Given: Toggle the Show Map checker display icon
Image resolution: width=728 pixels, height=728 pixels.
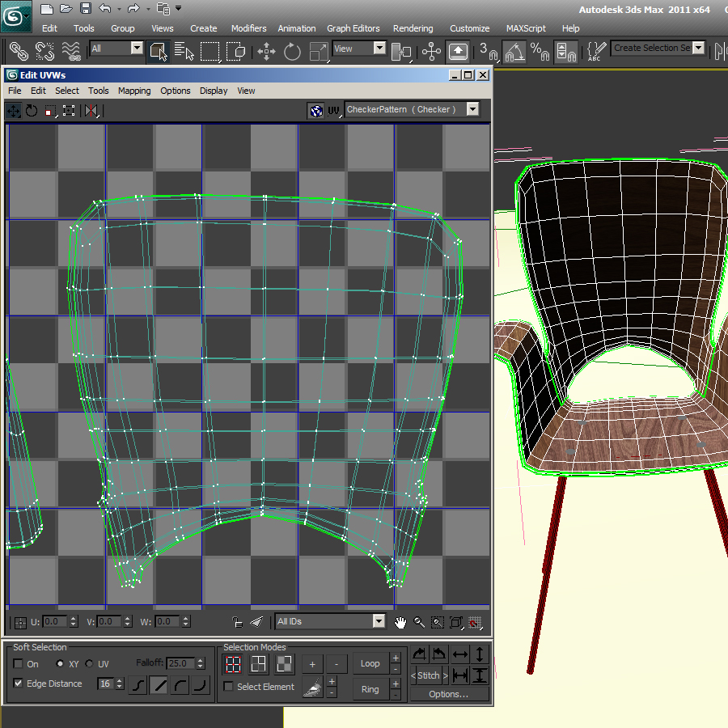Looking at the screenshot, I should (x=315, y=110).
